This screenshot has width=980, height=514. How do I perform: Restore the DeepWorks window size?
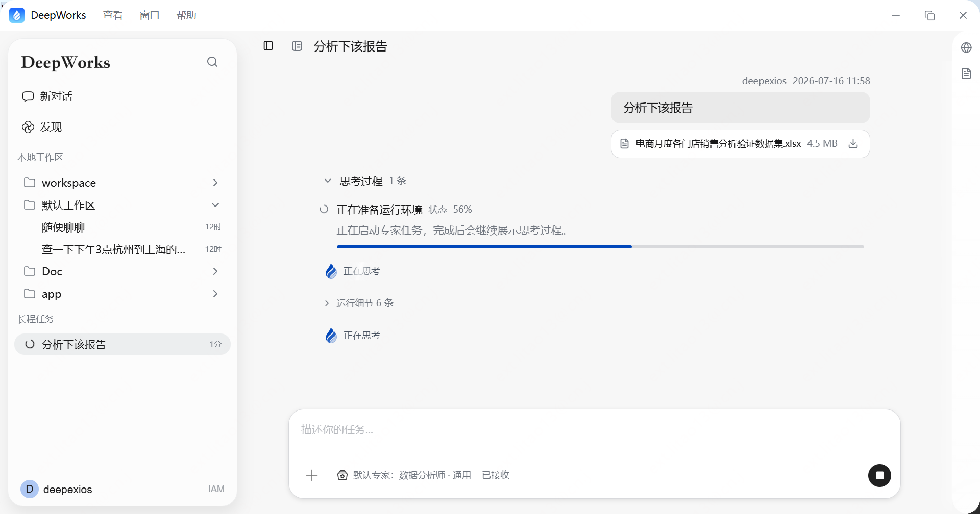[929, 15]
